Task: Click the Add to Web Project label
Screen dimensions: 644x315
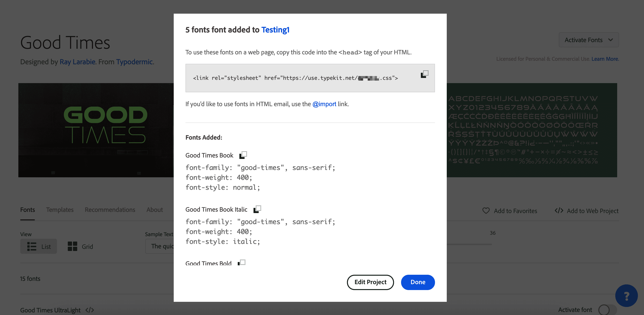Action: pyautogui.click(x=592, y=211)
